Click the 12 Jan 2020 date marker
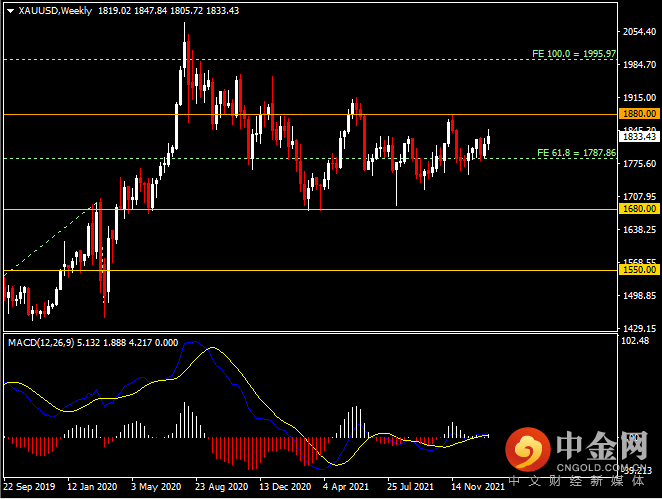The width and height of the screenshot is (662, 499). tap(92, 487)
